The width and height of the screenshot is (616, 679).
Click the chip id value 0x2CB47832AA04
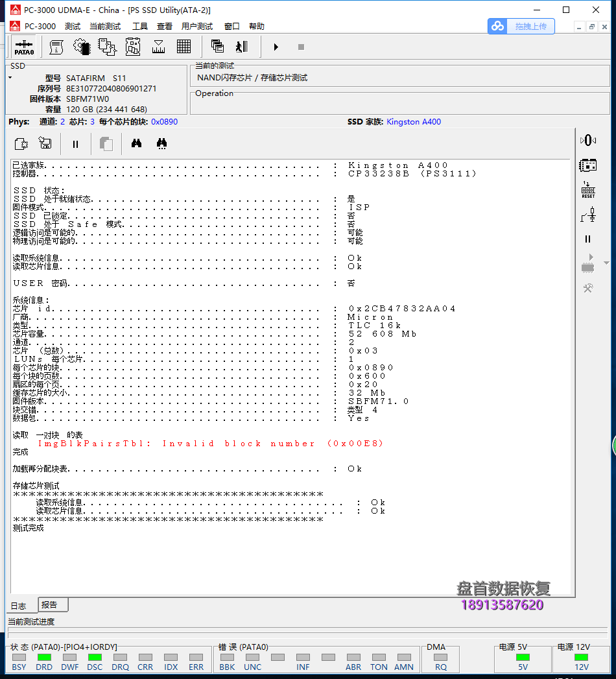pyautogui.click(x=402, y=308)
